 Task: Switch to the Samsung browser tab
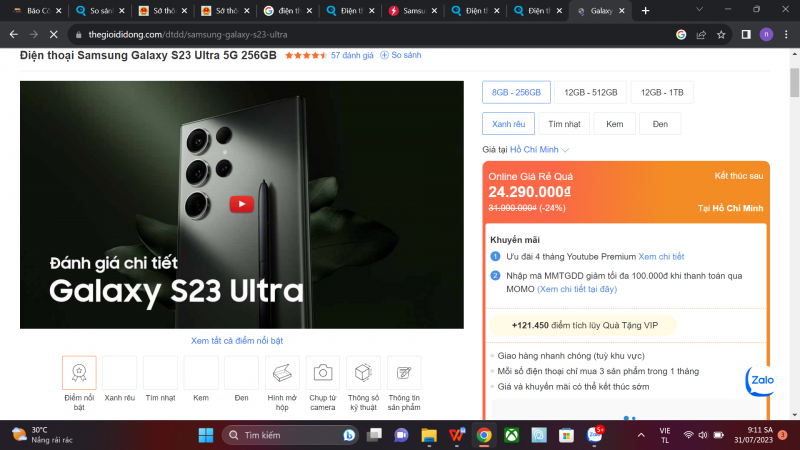[x=413, y=11]
